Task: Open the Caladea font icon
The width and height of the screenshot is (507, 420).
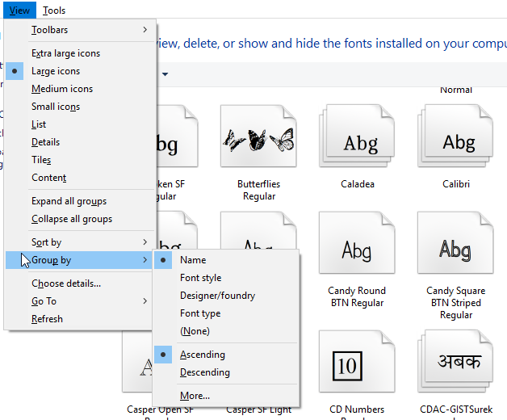Action: click(x=357, y=136)
